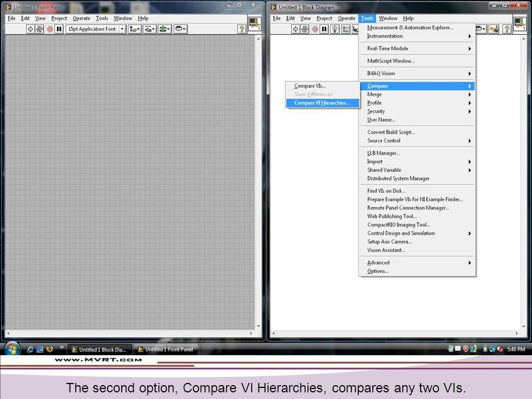
Task: Open Context Help in Block Diagram window
Action: click(x=507, y=29)
